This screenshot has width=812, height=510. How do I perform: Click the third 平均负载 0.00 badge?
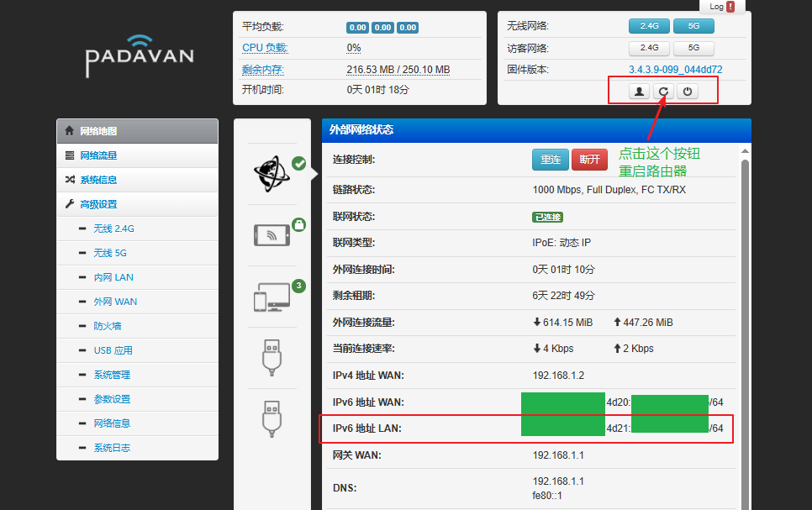[x=408, y=28]
